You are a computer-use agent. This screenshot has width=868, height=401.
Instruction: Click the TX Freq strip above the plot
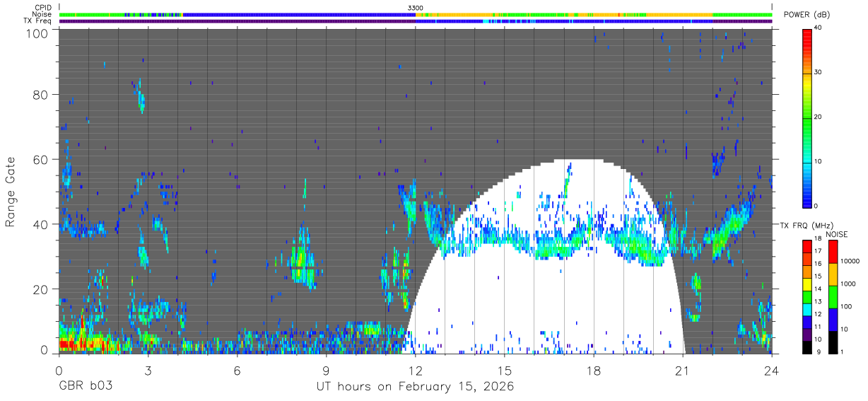pyautogui.click(x=416, y=21)
